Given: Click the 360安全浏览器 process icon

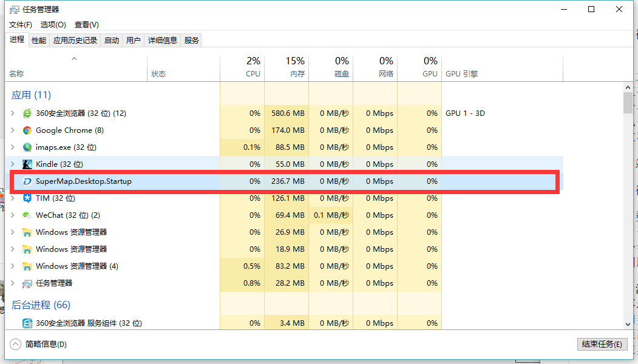Looking at the screenshot, I should [27, 113].
